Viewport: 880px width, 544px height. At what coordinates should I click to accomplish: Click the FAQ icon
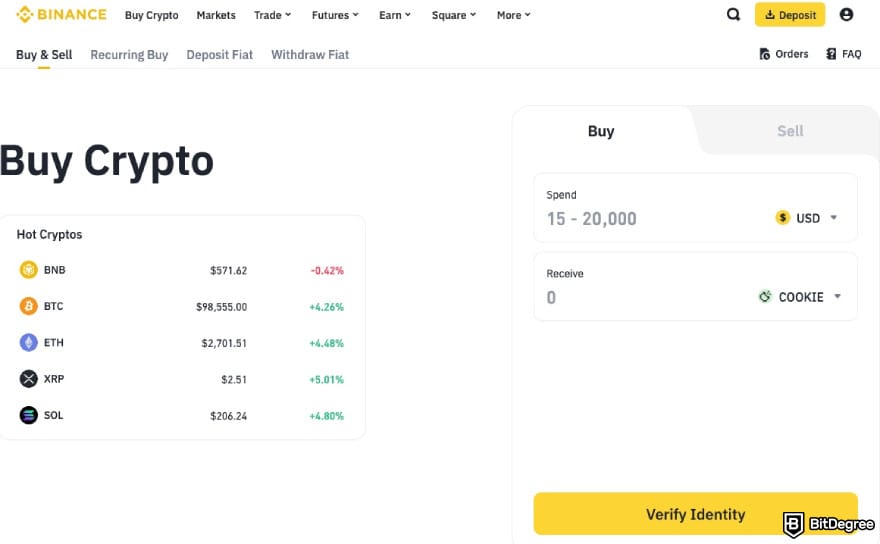tap(831, 54)
